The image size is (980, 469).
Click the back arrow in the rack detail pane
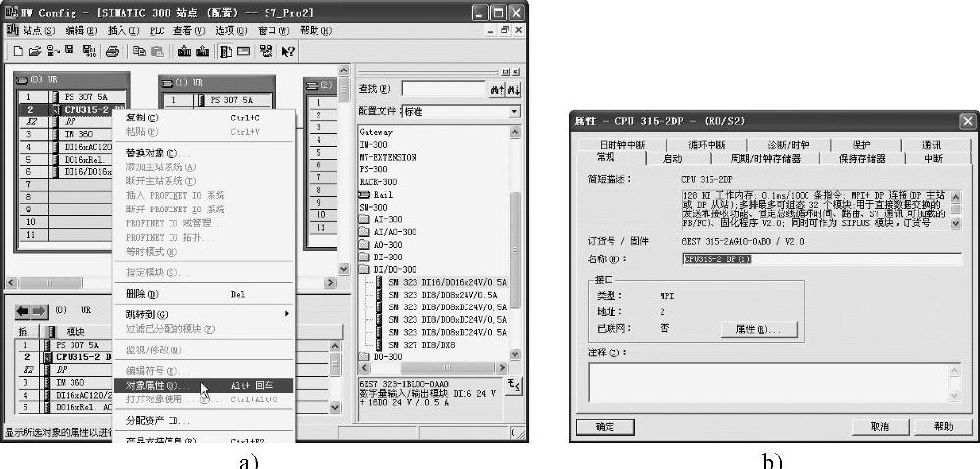(x=23, y=311)
